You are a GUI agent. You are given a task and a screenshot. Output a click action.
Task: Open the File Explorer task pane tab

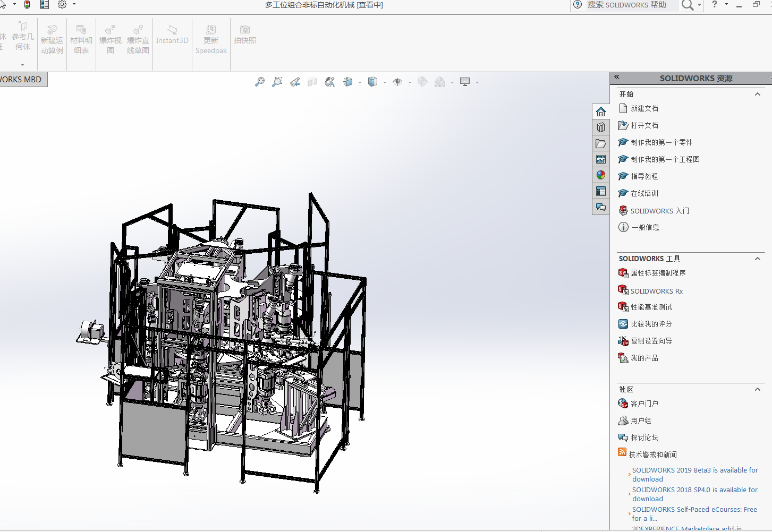pos(601,143)
